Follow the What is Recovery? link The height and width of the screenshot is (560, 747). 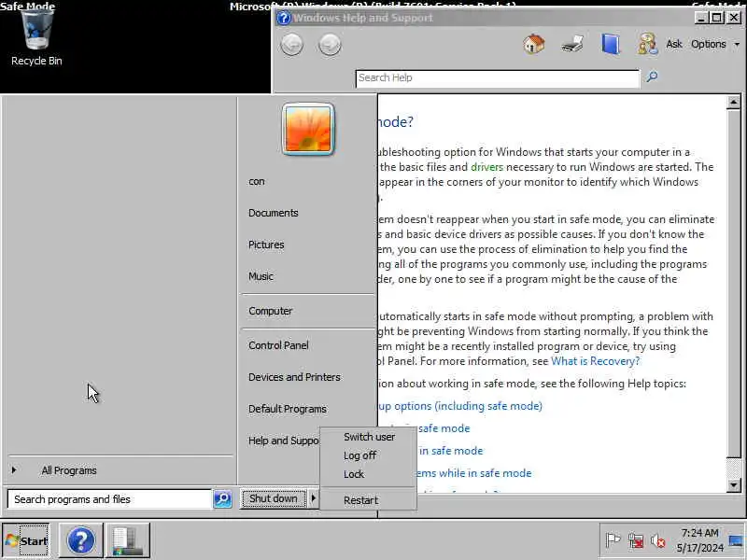pyautogui.click(x=595, y=361)
